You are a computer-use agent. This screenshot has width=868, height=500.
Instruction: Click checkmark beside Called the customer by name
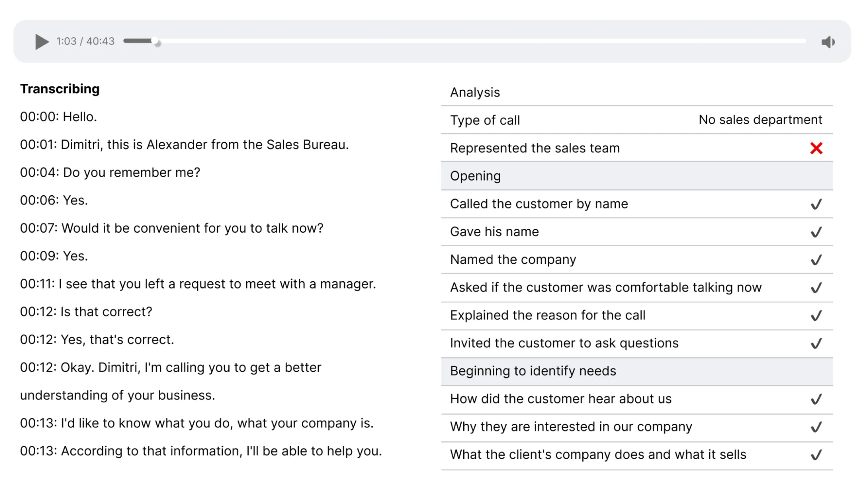pyautogui.click(x=816, y=204)
